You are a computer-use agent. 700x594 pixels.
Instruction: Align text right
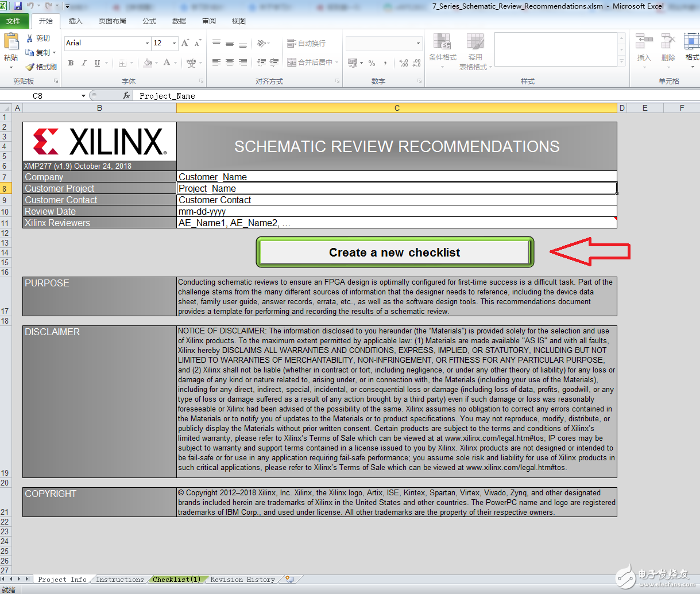coord(243,63)
